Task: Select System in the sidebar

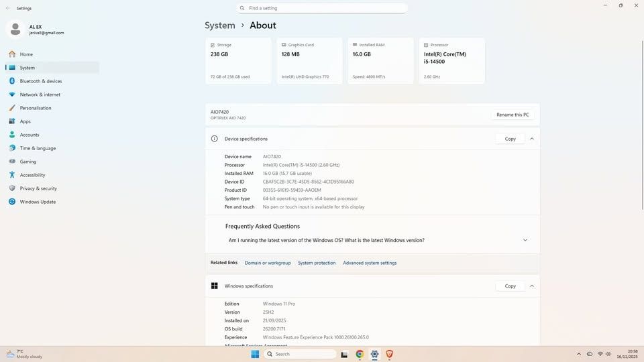Action: click(52, 68)
